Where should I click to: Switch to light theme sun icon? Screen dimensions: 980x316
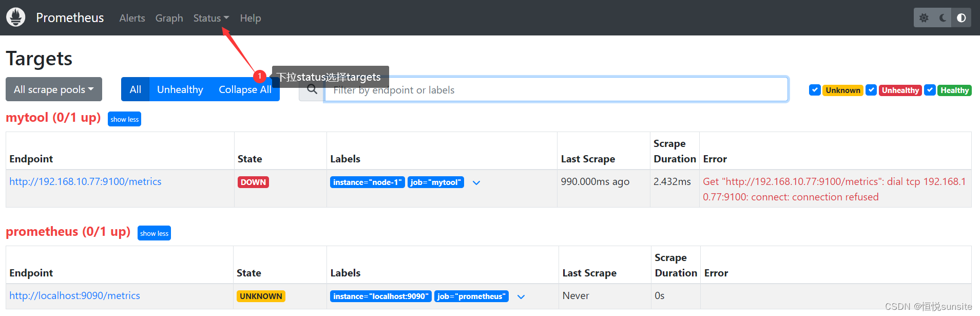[x=924, y=18]
